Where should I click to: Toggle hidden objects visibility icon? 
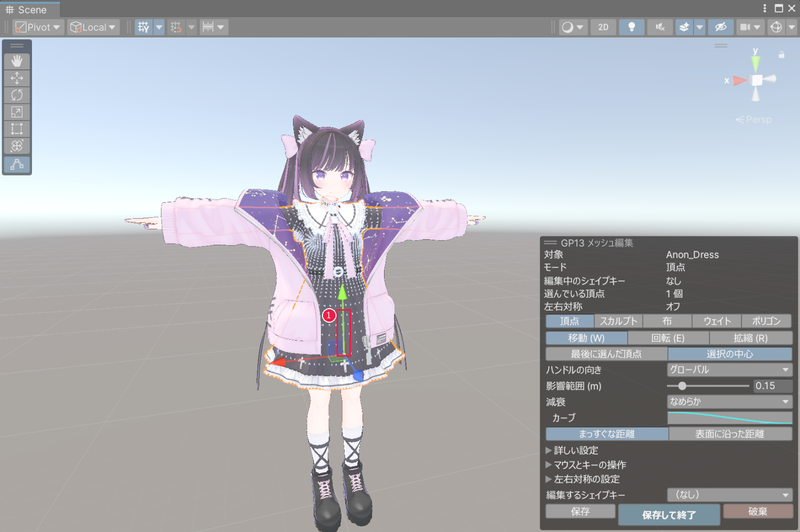point(720,27)
